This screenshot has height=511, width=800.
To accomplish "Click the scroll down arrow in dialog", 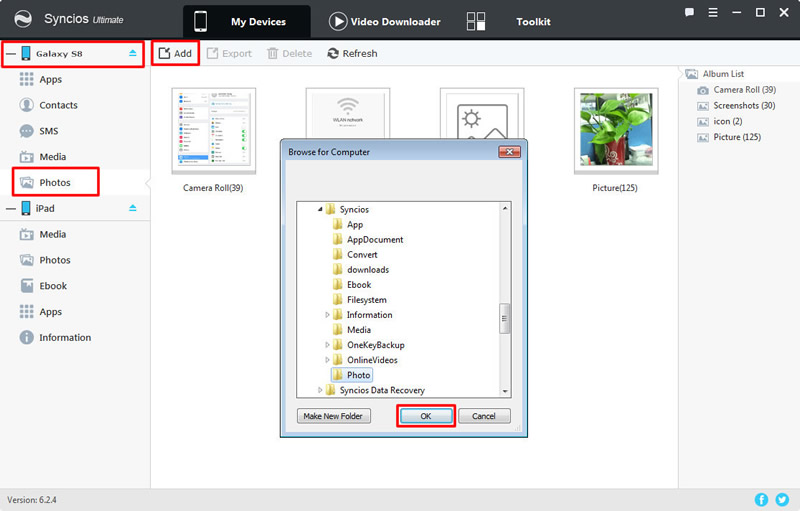I will pyautogui.click(x=505, y=392).
